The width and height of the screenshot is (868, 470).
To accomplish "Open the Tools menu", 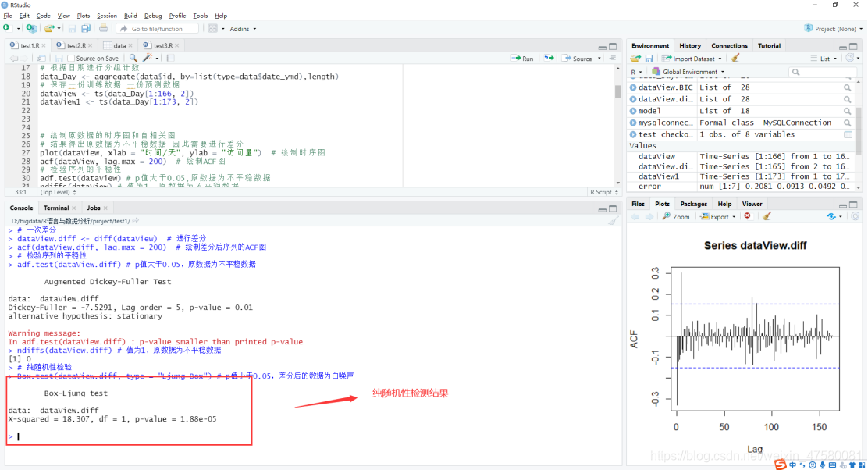I will tap(201, 16).
